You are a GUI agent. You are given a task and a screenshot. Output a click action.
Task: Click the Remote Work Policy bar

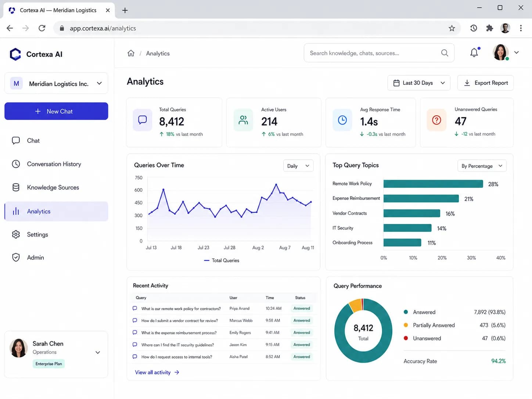(433, 184)
